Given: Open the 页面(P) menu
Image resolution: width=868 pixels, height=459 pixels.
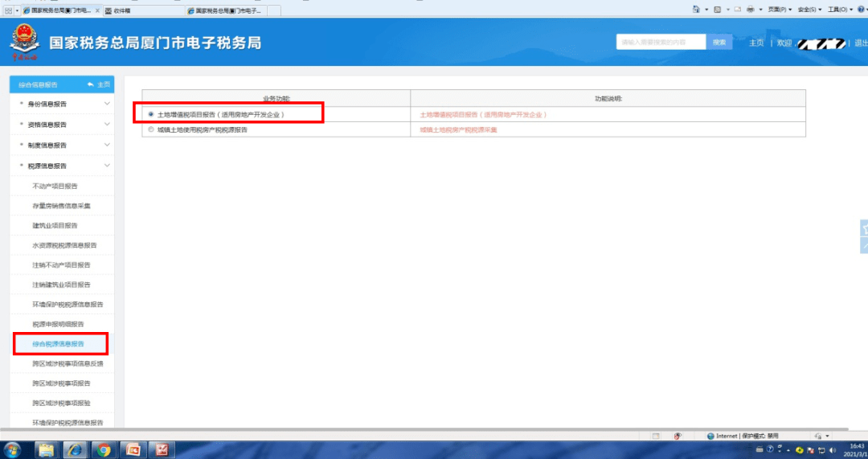Looking at the screenshot, I should pyautogui.click(x=780, y=10).
